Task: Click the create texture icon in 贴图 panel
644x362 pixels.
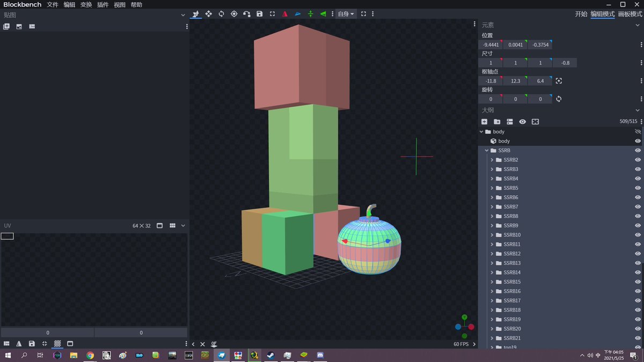Action: pos(19,26)
